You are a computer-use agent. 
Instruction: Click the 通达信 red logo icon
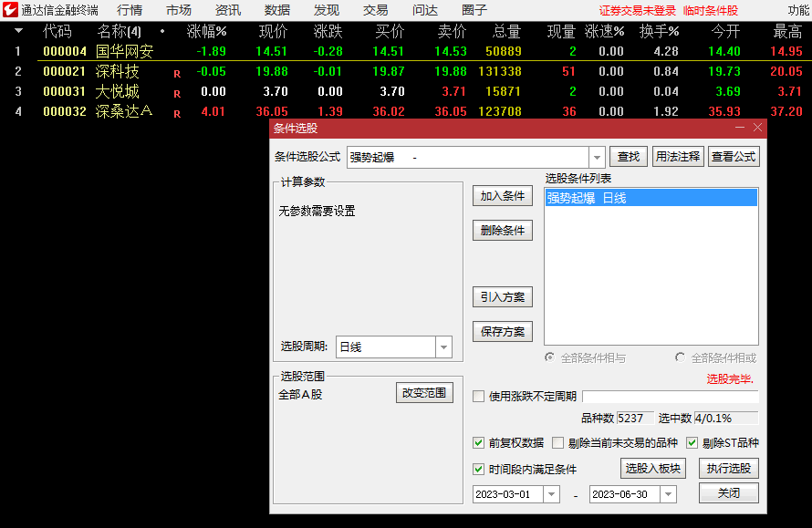pos(10,9)
